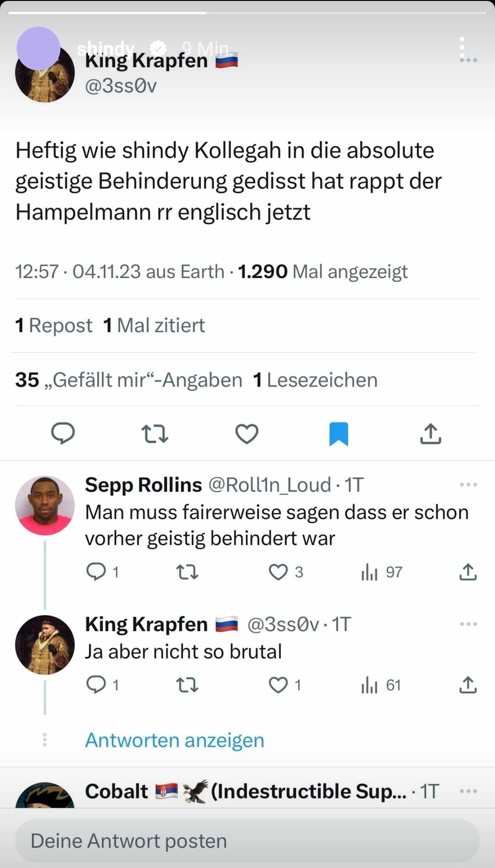The width and height of the screenshot is (495, 868).
Task: Open more options on Sepp Rollins reply
Action: point(468,485)
